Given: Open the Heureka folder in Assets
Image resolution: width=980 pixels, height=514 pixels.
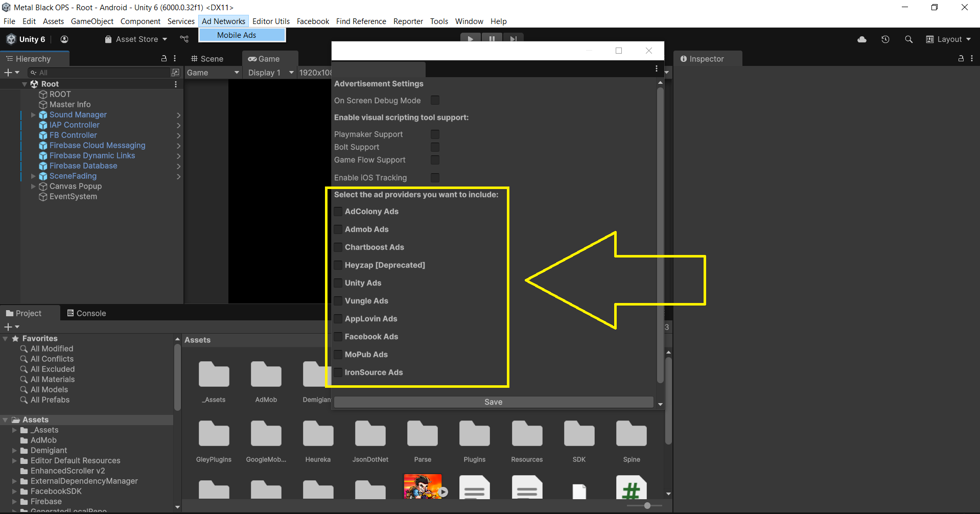Looking at the screenshot, I should (318, 434).
